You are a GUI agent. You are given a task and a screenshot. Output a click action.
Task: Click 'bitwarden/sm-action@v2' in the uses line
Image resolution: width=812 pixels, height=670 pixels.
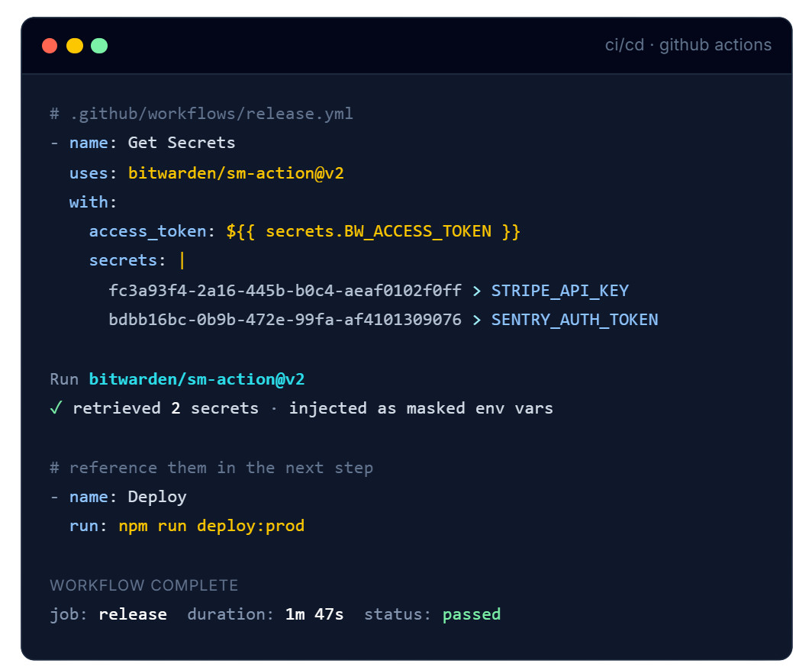236,172
